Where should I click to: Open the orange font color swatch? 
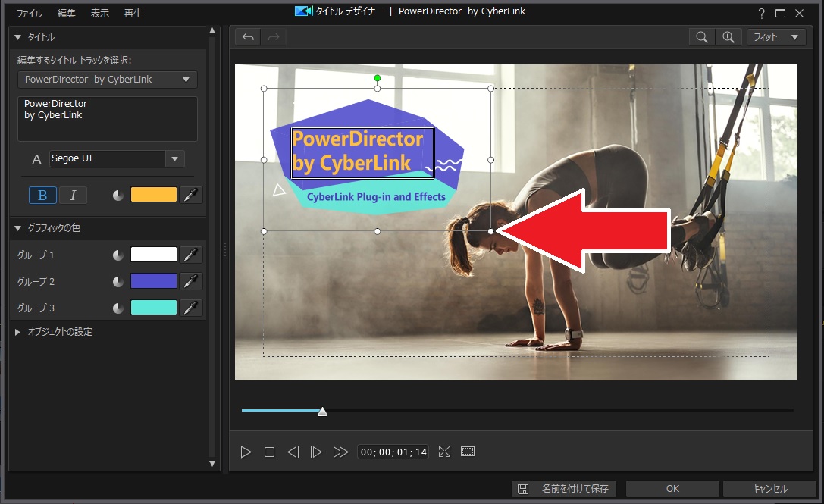pos(153,195)
